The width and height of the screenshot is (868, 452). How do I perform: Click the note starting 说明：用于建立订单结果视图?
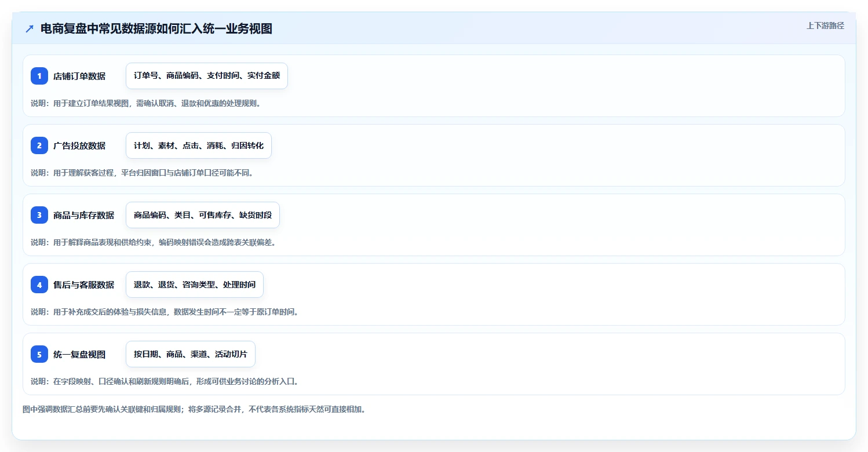click(147, 103)
